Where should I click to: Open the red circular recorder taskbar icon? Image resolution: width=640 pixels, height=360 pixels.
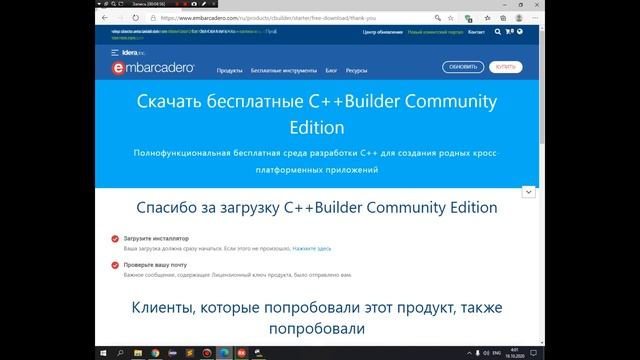tap(207, 353)
